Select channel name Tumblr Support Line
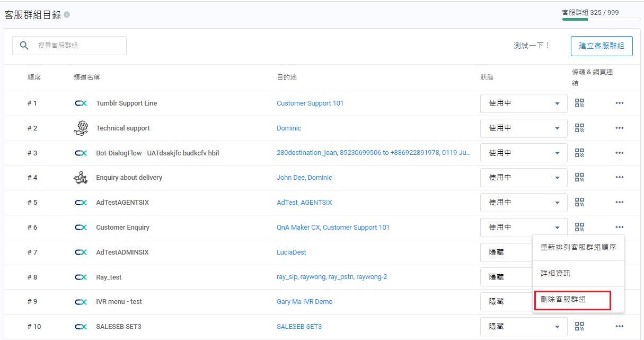Screen dimensions: 644x340 point(127,103)
